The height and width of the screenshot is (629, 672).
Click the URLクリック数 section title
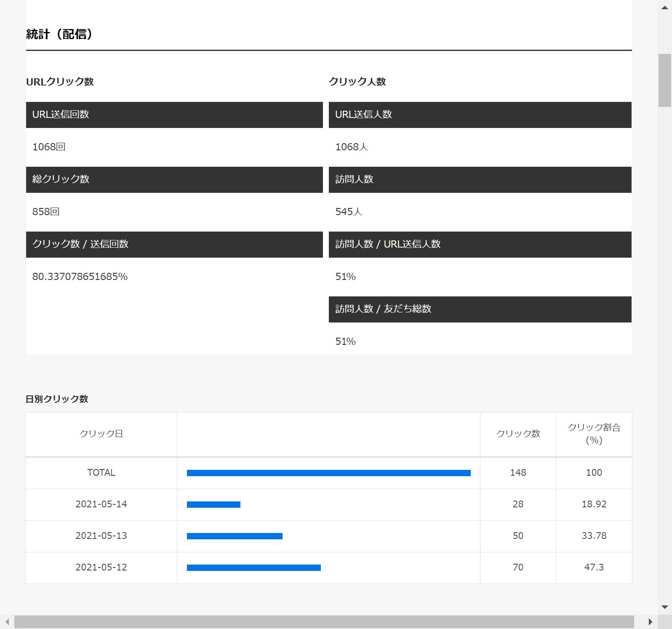click(60, 82)
